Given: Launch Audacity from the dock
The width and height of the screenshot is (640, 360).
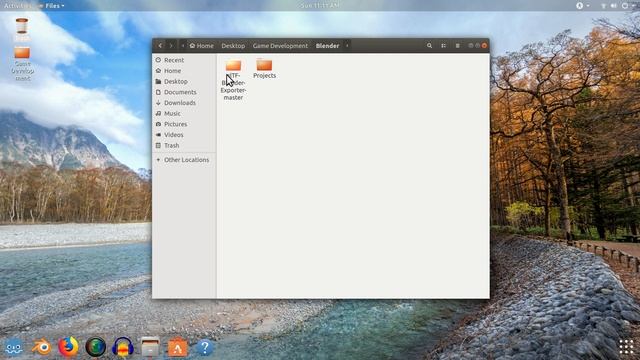Looking at the screenshot, I should pyautogui.click(x=123, y=347).
